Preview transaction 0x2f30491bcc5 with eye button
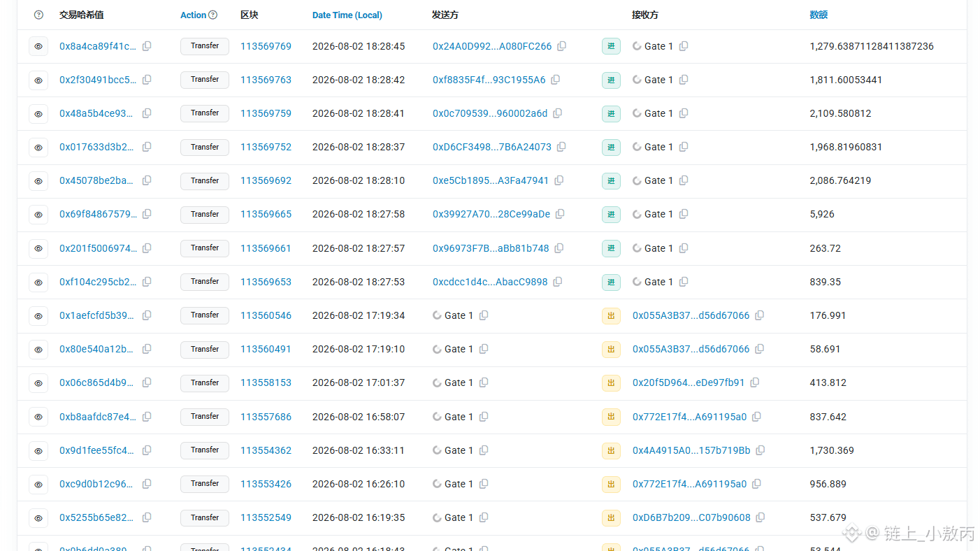This screenshot has height=551, width=980. [x=38, y=80]
